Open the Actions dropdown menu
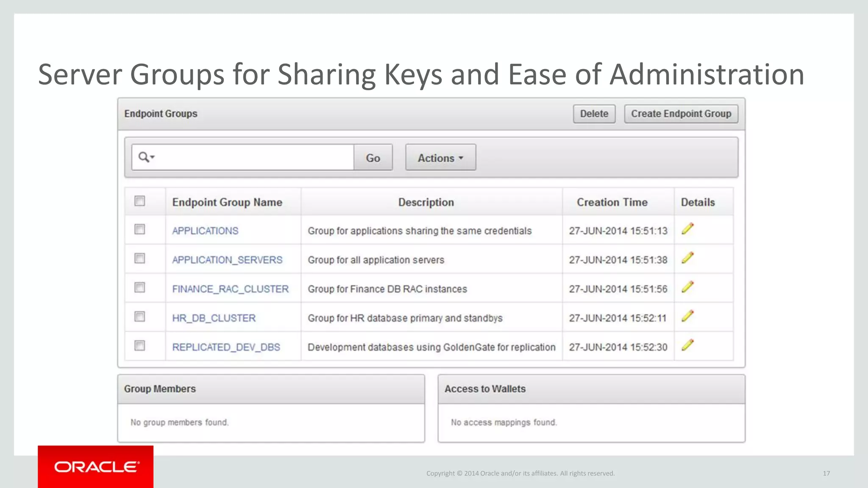 (440, 158)
